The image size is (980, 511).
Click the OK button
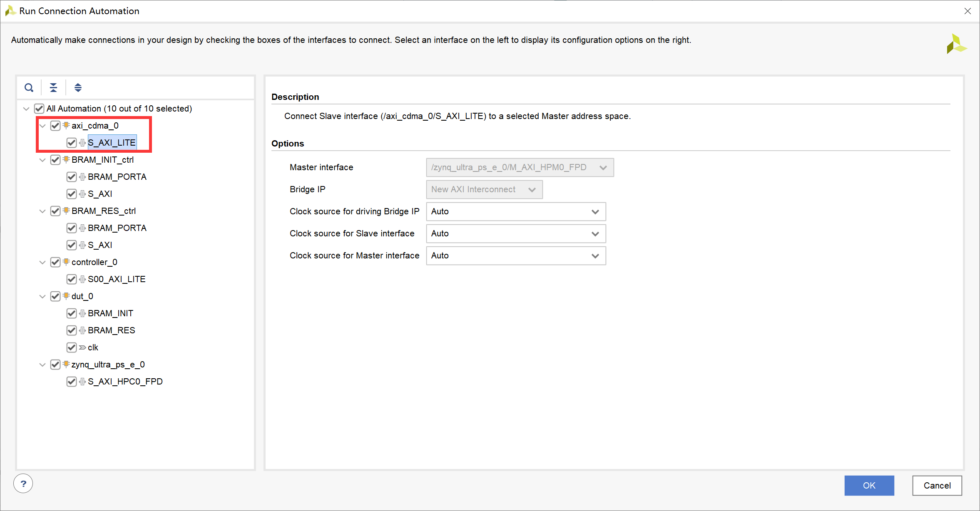pos(869,485)
